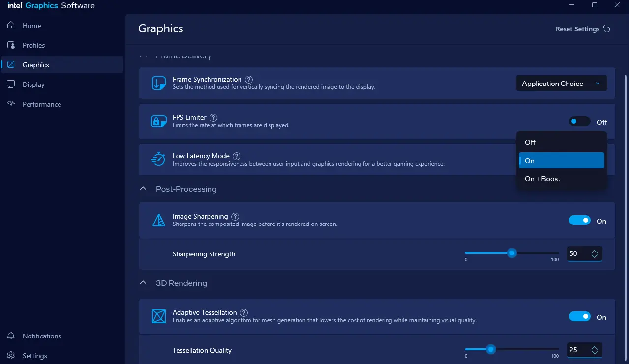Click Sharpening Strength value field showing 50
Image resolution: width=629 pixels, height=364 pixels.
click(584, 254)
